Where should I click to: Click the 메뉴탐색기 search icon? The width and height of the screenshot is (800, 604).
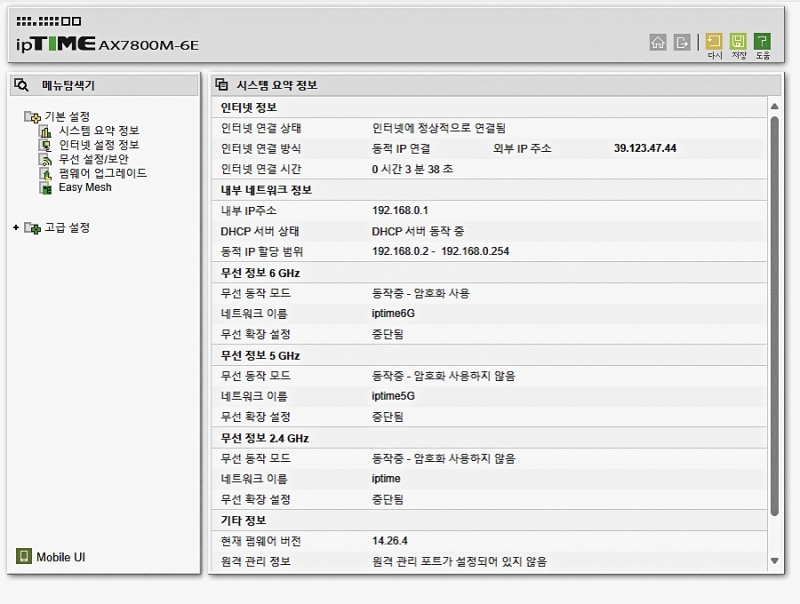coord(22,85)
